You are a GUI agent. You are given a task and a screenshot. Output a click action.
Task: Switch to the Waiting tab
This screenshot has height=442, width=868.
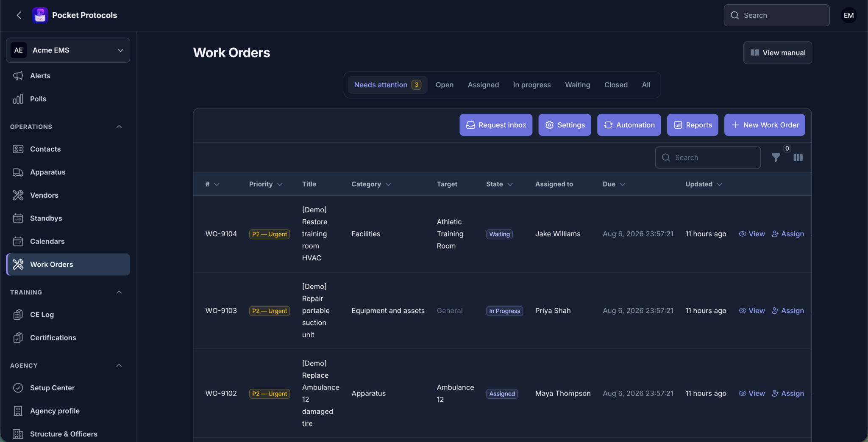[577, 85]
